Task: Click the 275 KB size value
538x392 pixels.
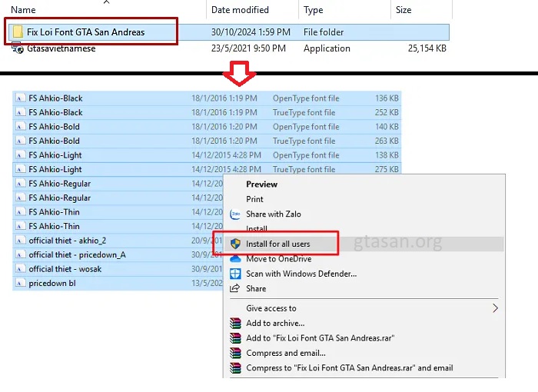Action: [x=387, y=169]
